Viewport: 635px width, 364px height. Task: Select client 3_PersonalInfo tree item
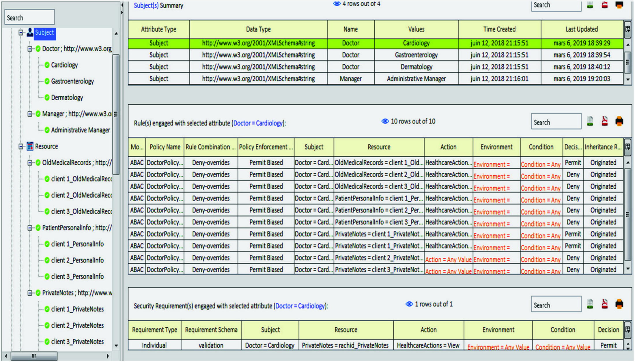[x=77, y=277]
